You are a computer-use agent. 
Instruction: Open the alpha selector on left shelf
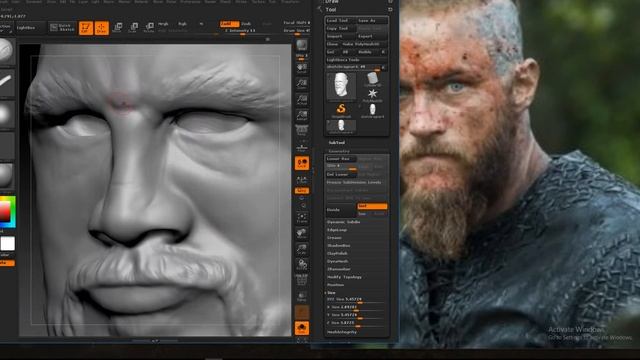point(6,114)
